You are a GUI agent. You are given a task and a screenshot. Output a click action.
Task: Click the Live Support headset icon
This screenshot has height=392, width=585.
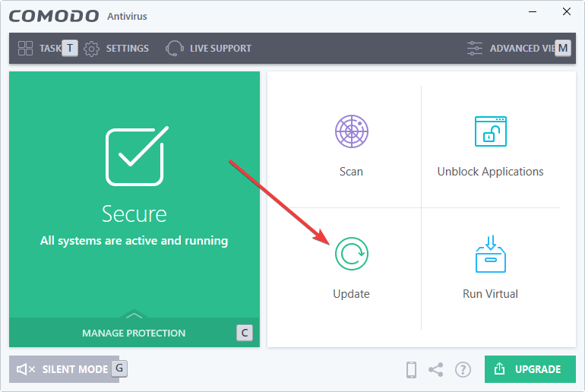pyautogui.click(x=174, y=48)
